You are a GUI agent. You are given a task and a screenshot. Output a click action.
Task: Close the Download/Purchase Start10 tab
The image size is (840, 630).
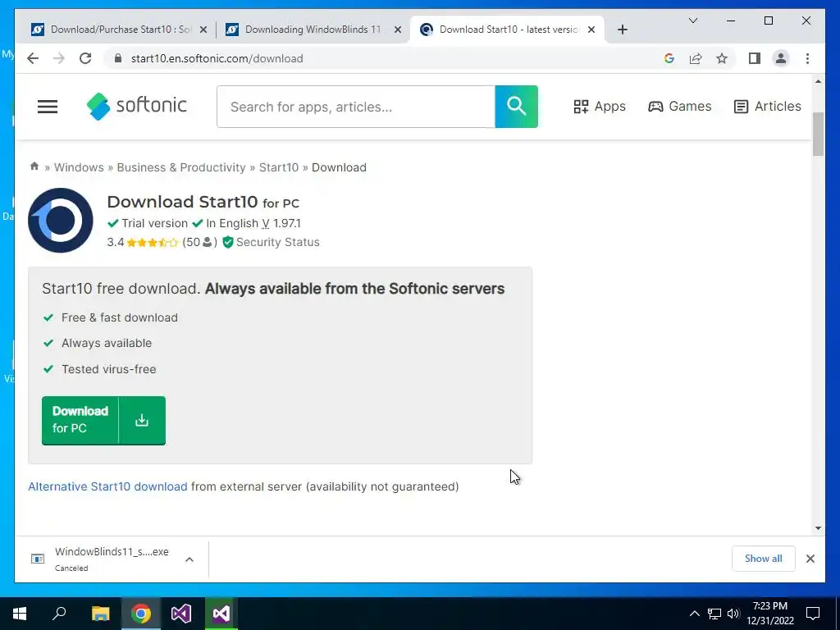[x=203, y=30]
